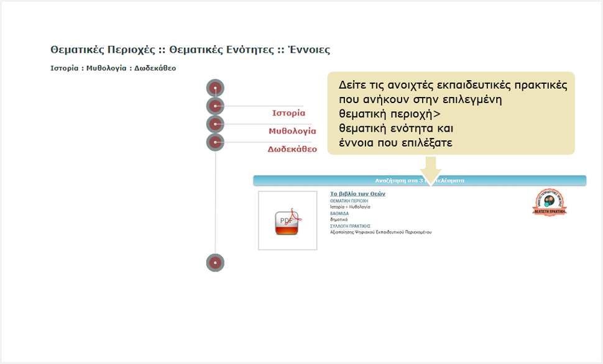Viewport: 603px width, 364px height.
Task: Click the ΣΥΛΛΟΓΗ ΠΡΑΚΤΙΚΗΣ field label
Action: pos(350,225)
